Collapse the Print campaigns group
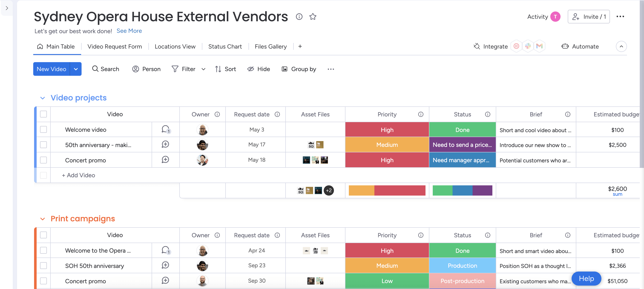Image resolution: width=644 pixels, height=289 pixels. click(x=43, y=219)
